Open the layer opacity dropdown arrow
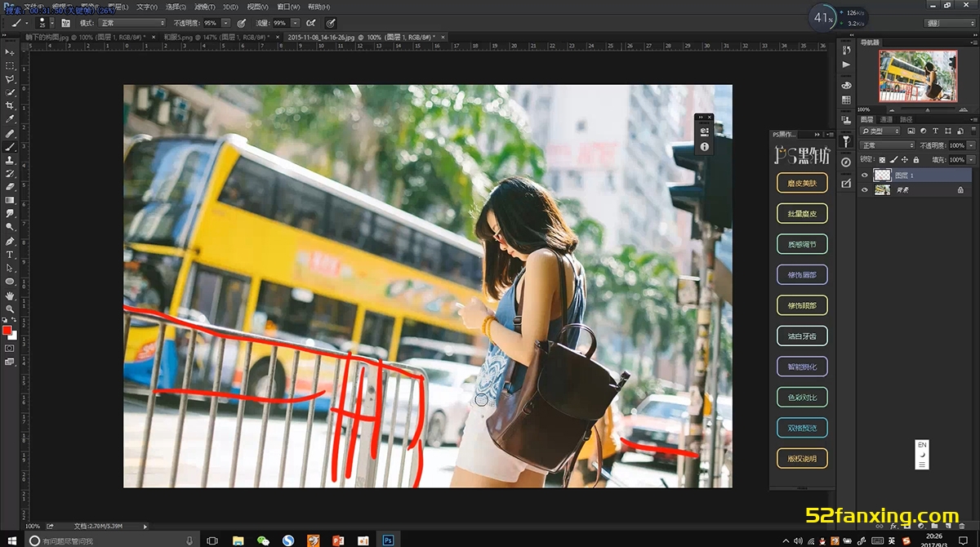Screen dimensions: 980x547 tap(969, 145)
